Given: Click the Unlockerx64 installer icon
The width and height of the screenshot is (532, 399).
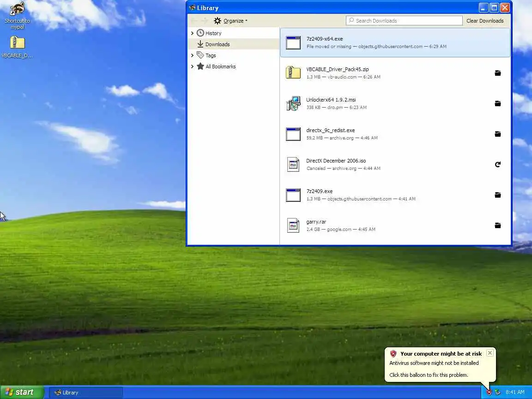Looking at the screenshot, I should tap(293, 103).
